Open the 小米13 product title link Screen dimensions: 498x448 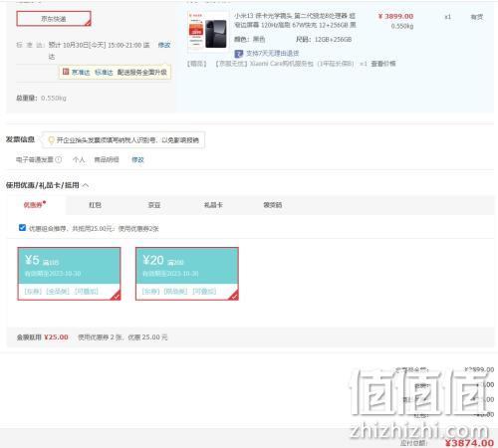pos(295,20)
